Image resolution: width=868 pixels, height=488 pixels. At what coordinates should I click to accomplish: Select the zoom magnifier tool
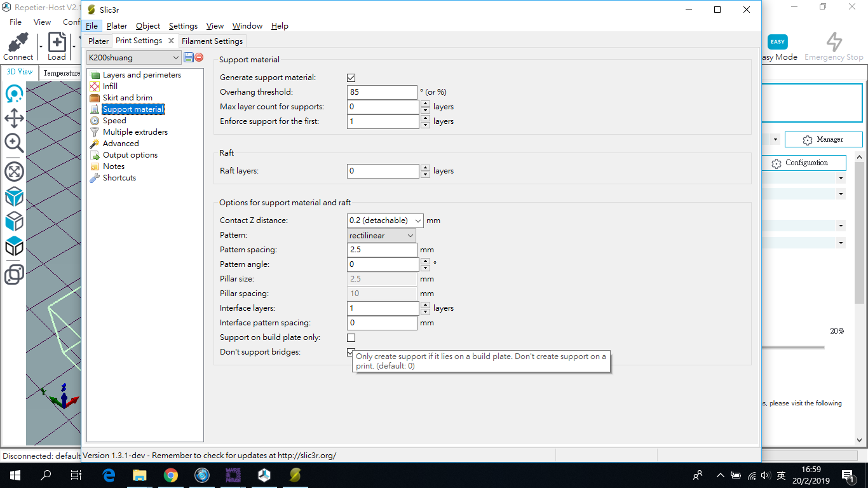[x=14, y=143]
